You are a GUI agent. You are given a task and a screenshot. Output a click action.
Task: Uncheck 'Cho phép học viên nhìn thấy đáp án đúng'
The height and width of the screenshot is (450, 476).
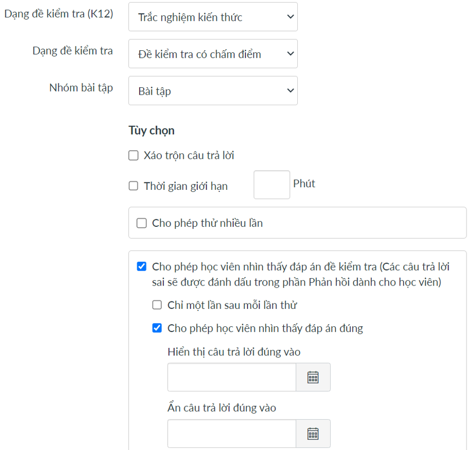(157, 328)
